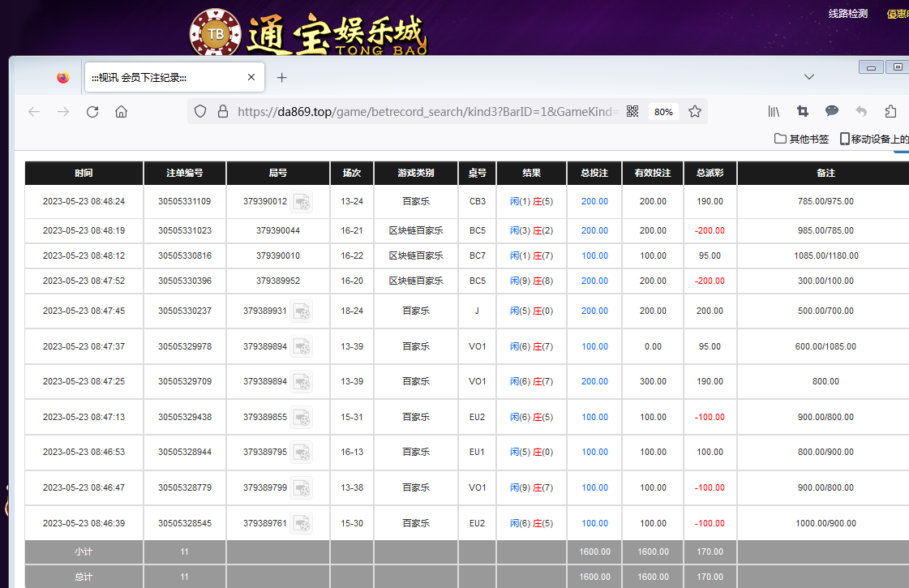Open total bet 200.00 for bet 30505331109
This screenshot has width=909, height=588.
[595, 201]
